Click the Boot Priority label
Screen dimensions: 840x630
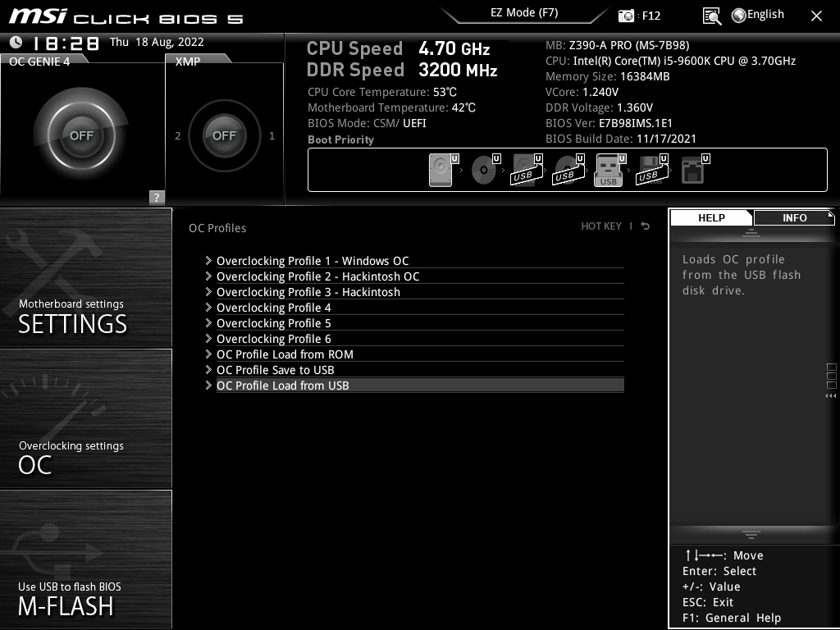pyautogui.click(x=340, y=139)
